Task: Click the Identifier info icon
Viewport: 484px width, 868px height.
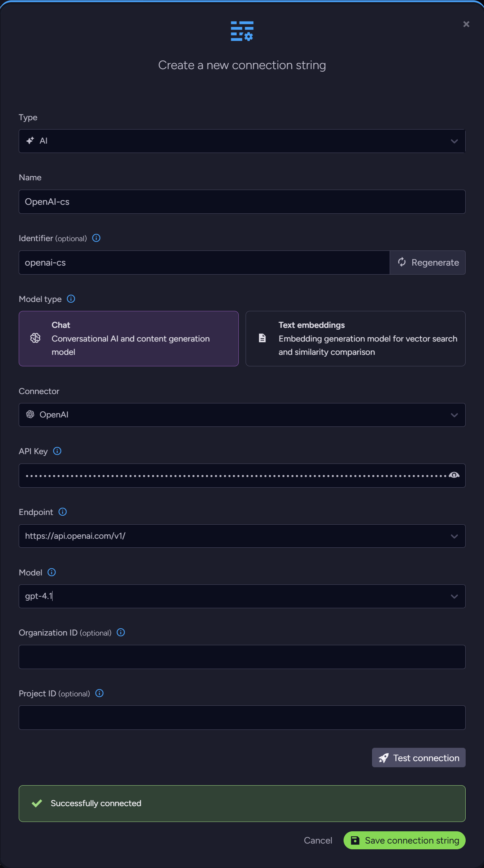Action: click(96, 238)
